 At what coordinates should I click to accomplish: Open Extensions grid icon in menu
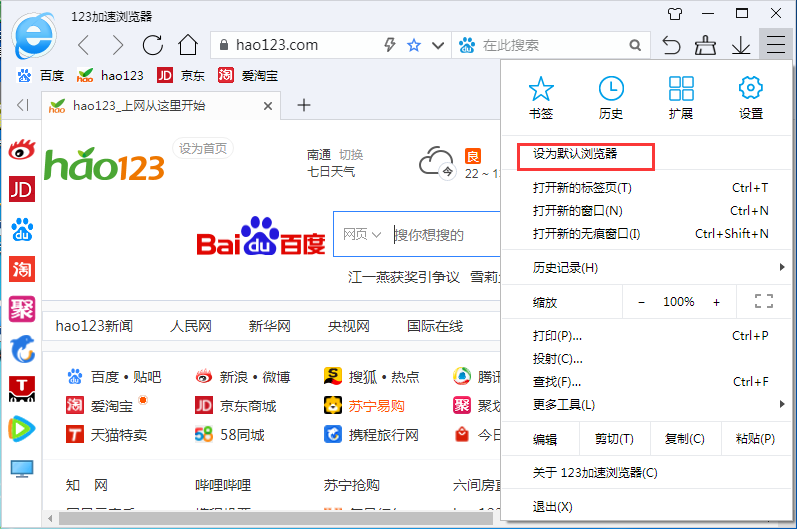[x=681, y=98]
